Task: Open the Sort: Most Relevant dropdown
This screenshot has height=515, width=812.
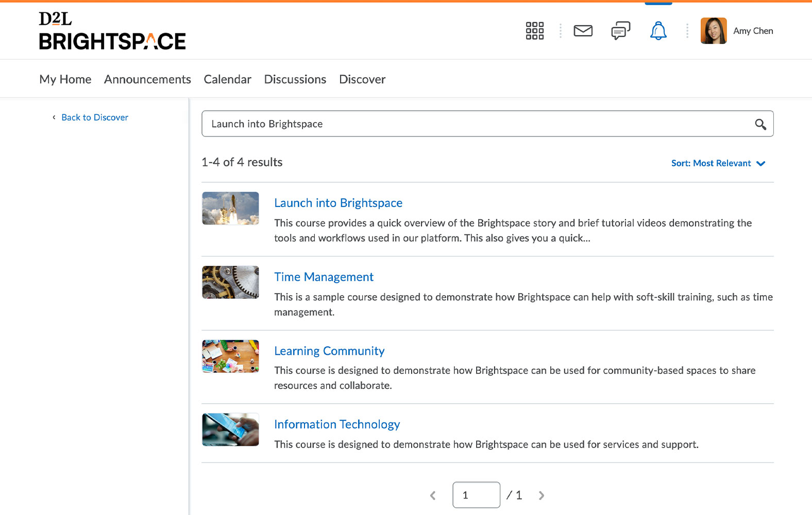Action: [718, 163]
